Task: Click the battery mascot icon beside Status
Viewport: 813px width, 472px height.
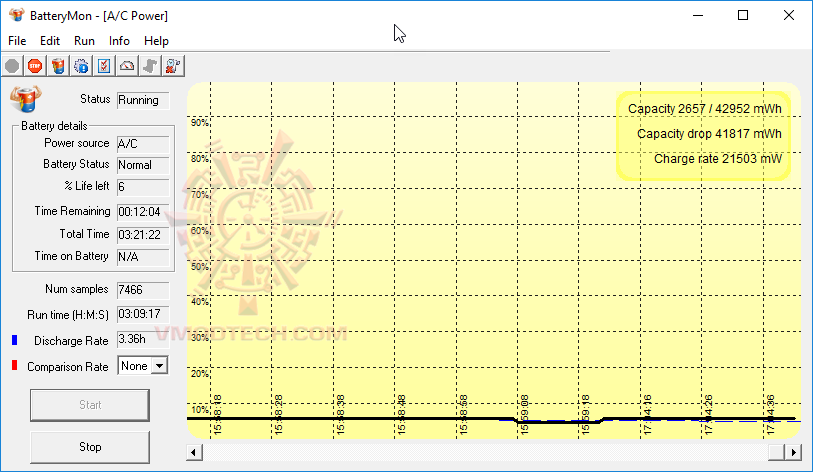Action: pyautogui.click(x=25, y=99)
